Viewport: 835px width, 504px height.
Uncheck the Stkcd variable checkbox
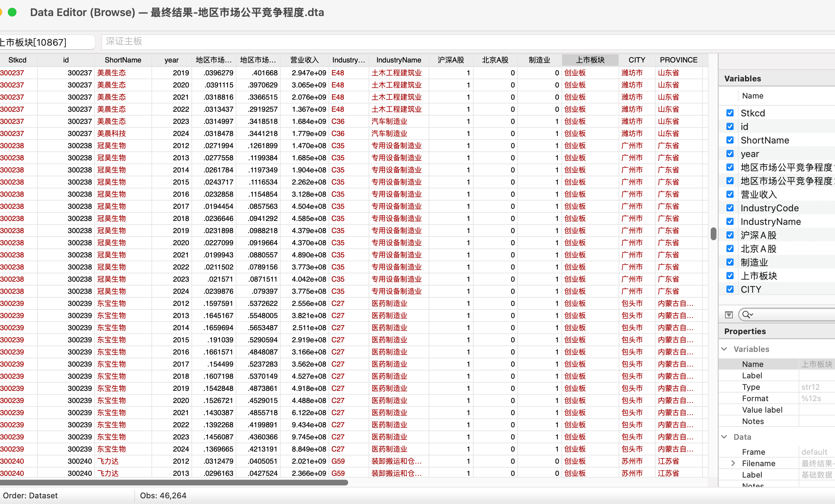tap(730, 113)
